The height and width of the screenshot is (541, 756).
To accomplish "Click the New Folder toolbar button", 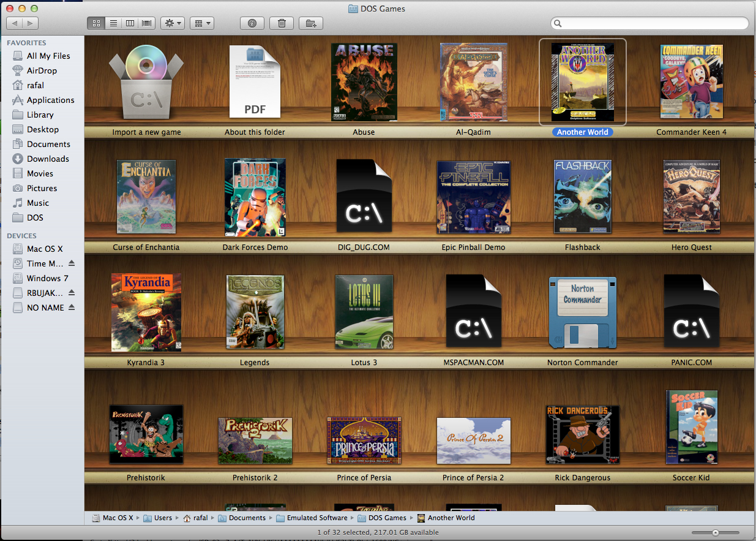I will [311, 23].
